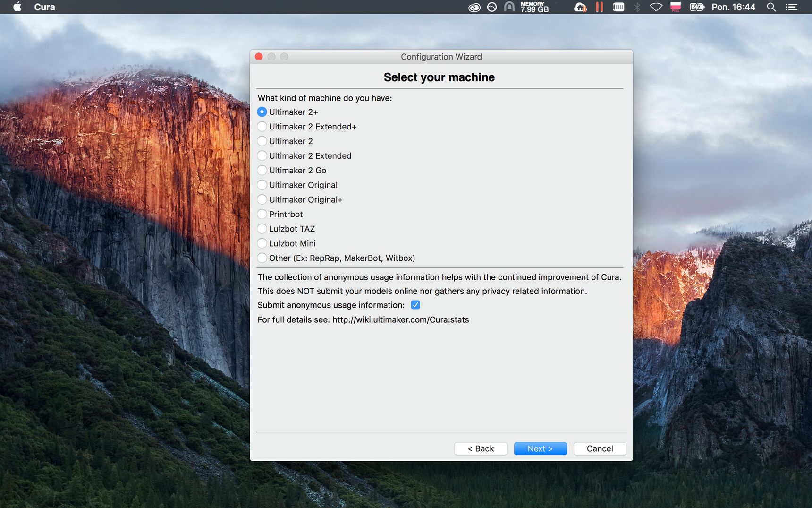Screen dimensions: 812x508
Task: Open the Apple menu
Action: tap(17, 7)
